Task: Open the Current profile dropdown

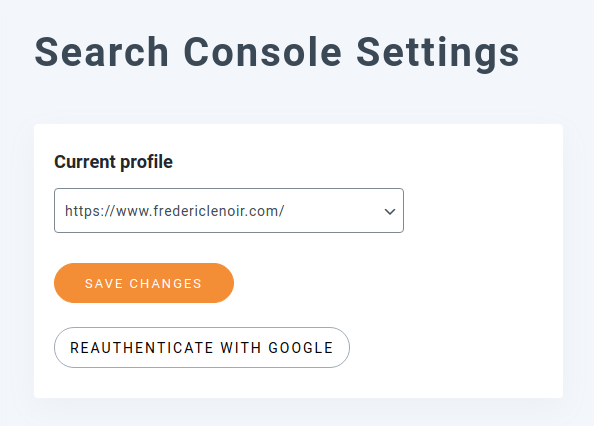Action: pyautogui.click(x=229, y=211)
